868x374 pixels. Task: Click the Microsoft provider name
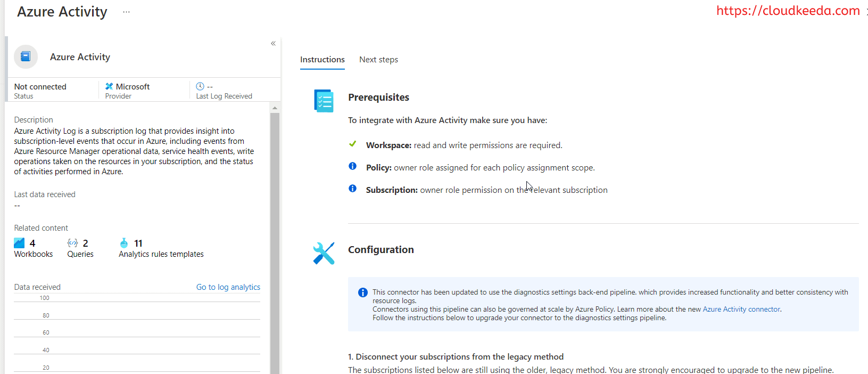coord(133,87)
